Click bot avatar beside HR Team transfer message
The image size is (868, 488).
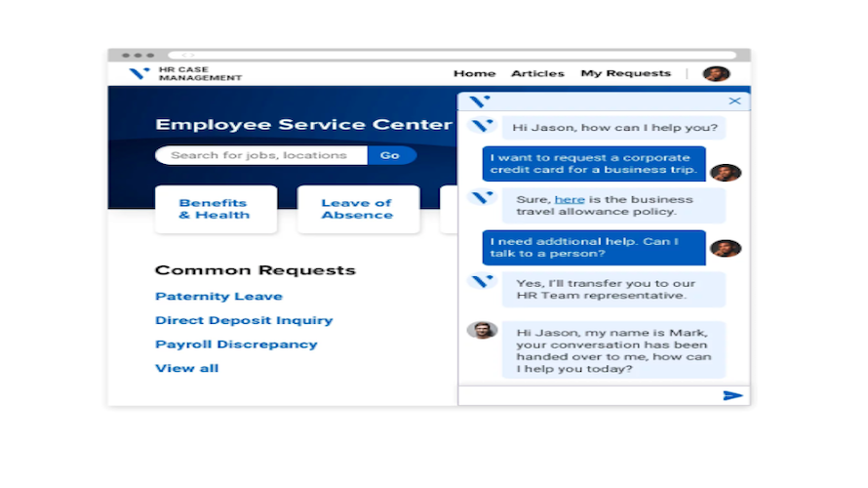pos(482,281)
